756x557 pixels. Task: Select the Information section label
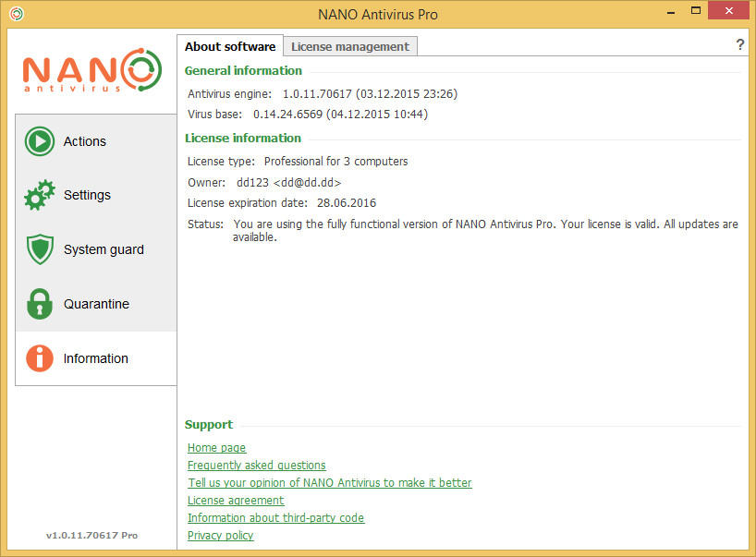96,358
